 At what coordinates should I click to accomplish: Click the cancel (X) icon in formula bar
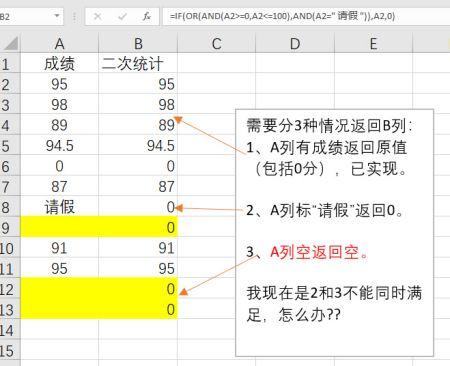click(98, 16)
